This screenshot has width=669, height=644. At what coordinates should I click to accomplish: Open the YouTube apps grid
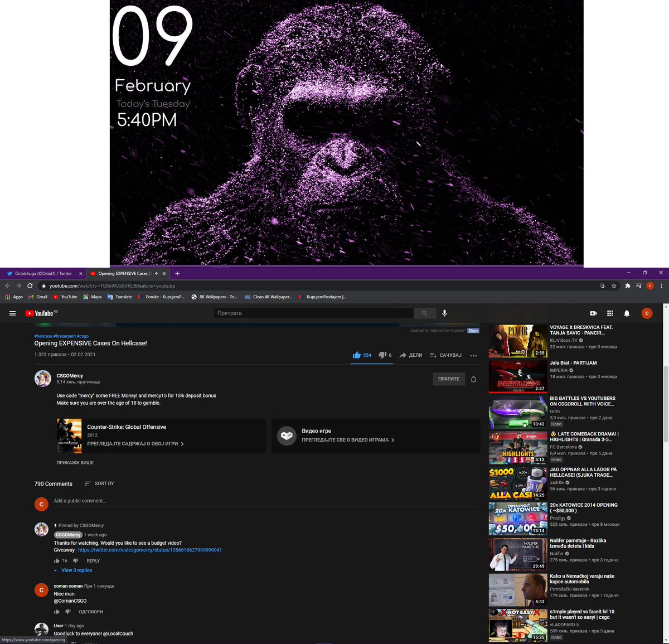(610, 313)
